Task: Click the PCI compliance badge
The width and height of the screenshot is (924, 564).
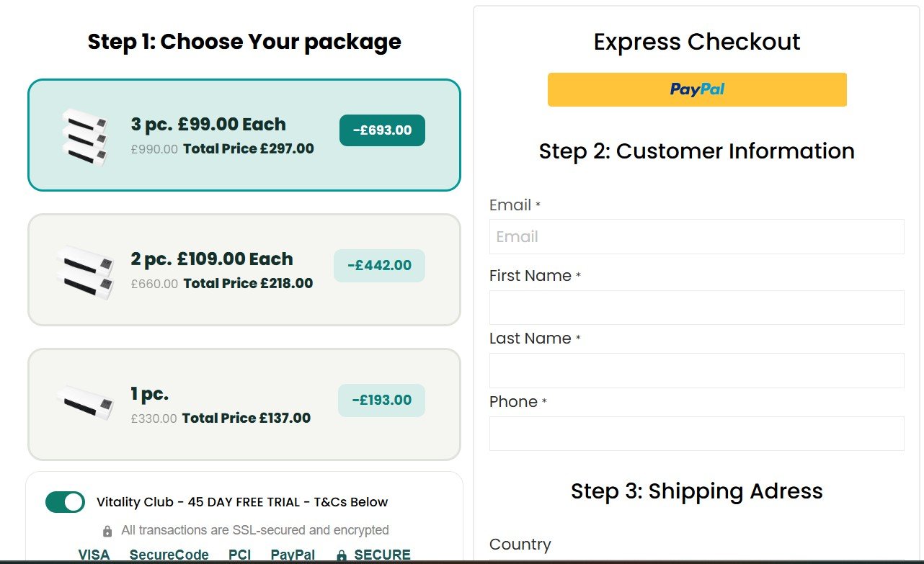Action: click(240, 555)
